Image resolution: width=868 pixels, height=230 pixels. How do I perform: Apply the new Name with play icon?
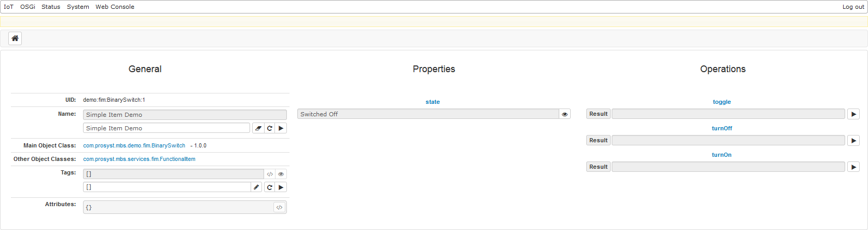click(281, 128)
